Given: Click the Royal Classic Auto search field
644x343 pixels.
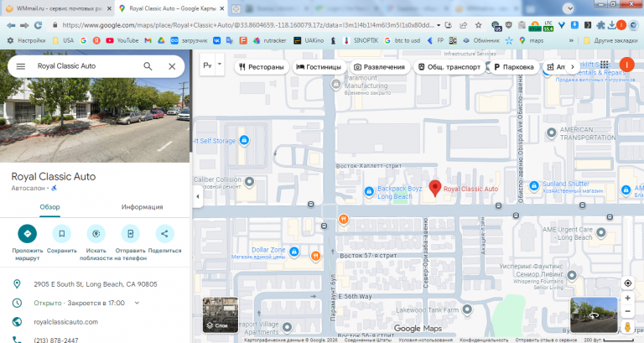Looking at the screenshot, I should click(86, 66).
